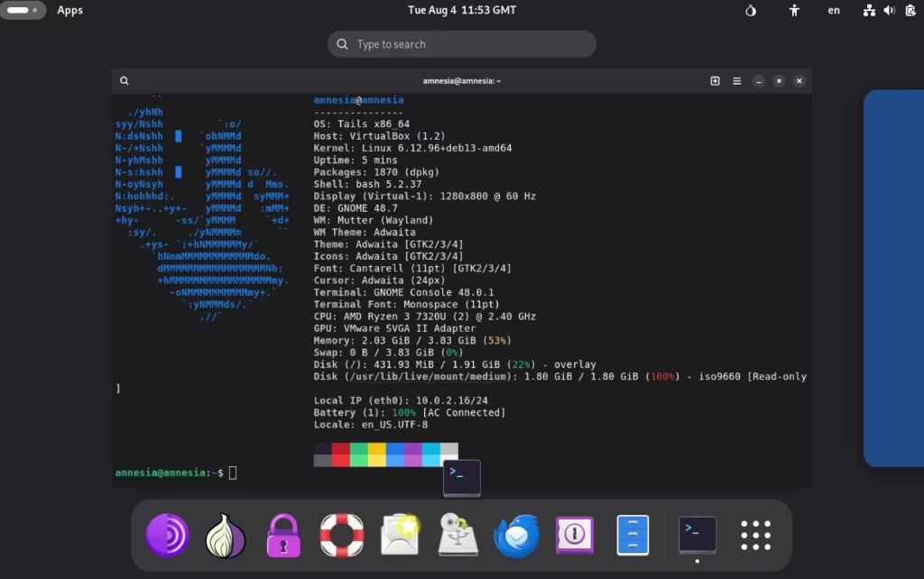Screen dimensions: 924x579
Task: Close the amnesia@amnesia terminal window
Action: point(799,80)
